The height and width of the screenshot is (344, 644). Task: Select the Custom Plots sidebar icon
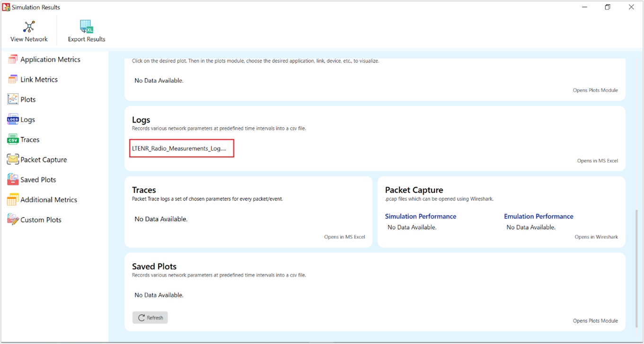coord(13,220)
